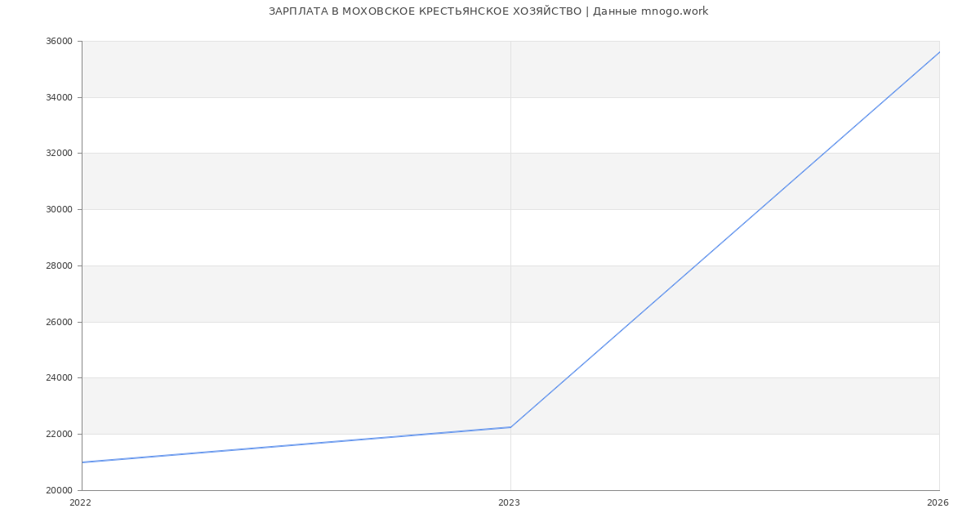
Task: Click the 20000 y-axis label
Action: pyautogui.click(x=60, y=490)
